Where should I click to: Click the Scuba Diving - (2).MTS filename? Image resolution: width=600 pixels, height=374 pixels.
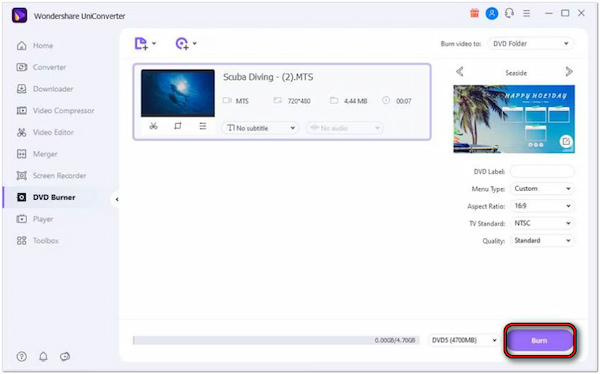coord(268,77)
